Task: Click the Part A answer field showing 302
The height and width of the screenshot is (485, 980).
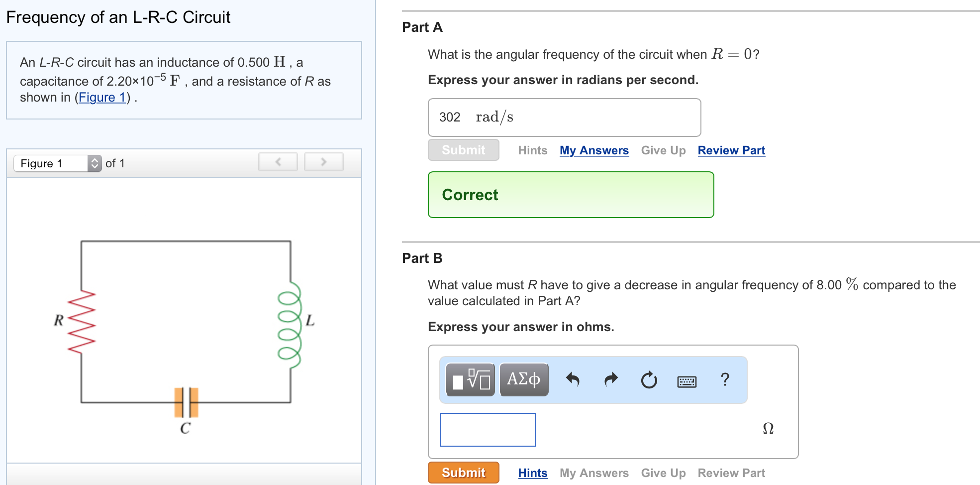Action: click(x=564, y=118)
